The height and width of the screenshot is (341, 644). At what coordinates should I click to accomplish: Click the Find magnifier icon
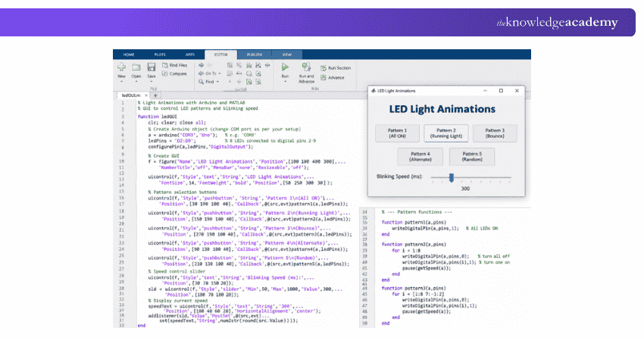coord(202,82)
